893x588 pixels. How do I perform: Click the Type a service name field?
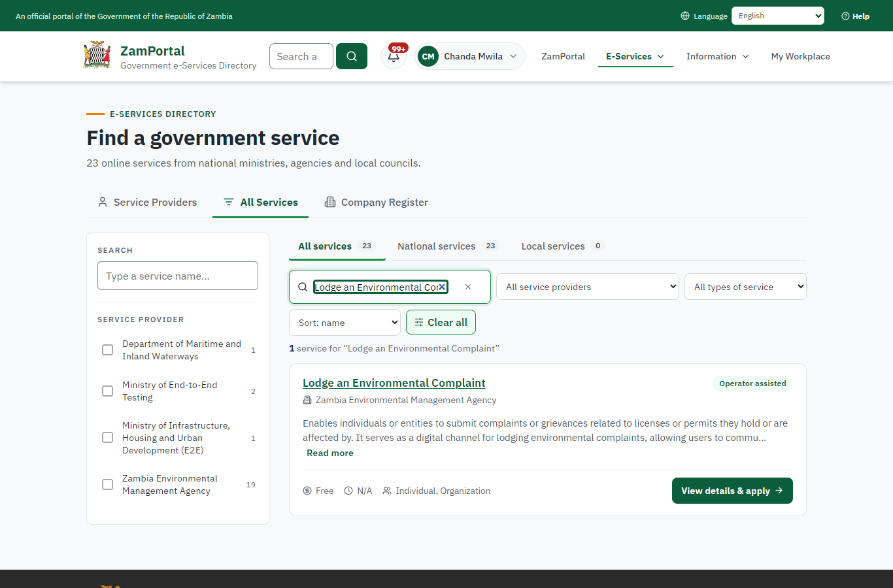click(178, 276)
